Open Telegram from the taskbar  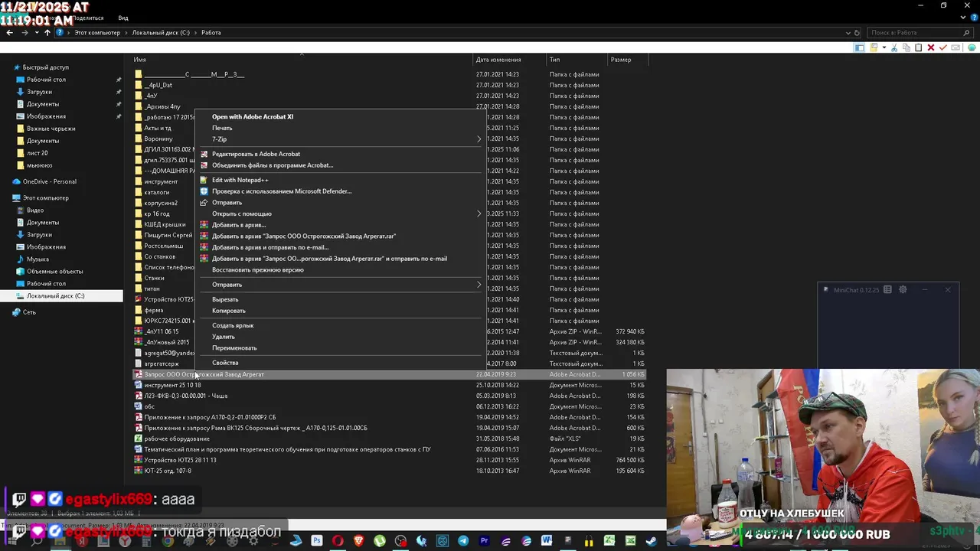[463, 541]
